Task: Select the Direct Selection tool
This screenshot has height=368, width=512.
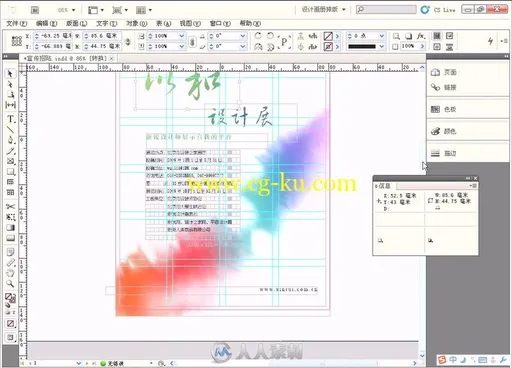Action: point(10,84)
